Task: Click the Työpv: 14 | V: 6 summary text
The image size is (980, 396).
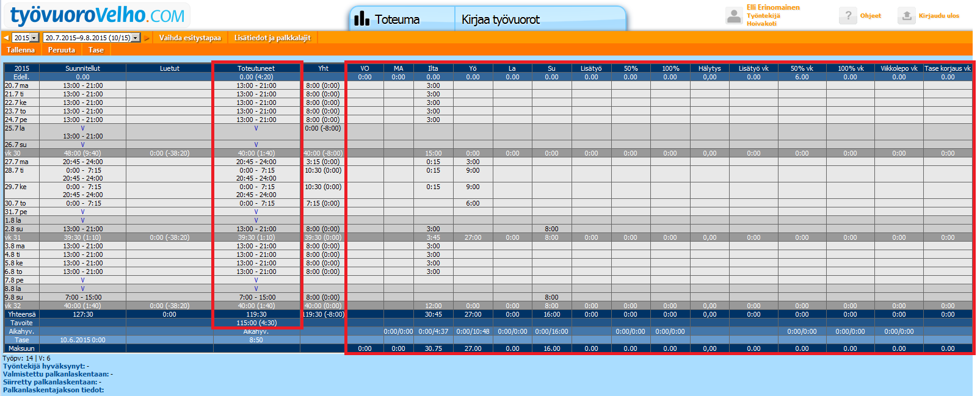Action: (27, 358)
